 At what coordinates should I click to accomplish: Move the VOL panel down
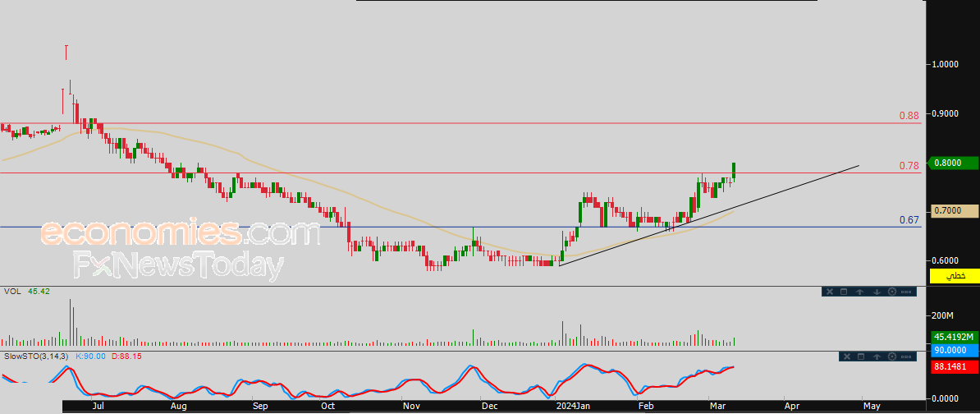[x=877, y=292]
